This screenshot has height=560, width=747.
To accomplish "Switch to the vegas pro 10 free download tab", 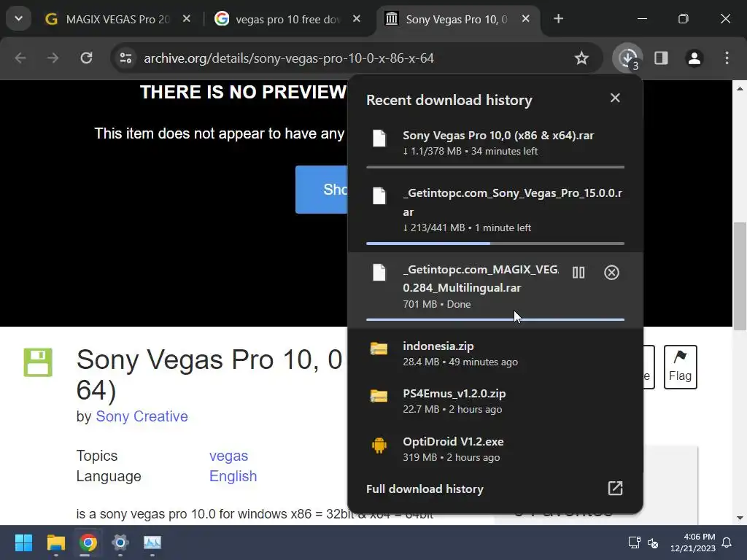I will (287, 19).
